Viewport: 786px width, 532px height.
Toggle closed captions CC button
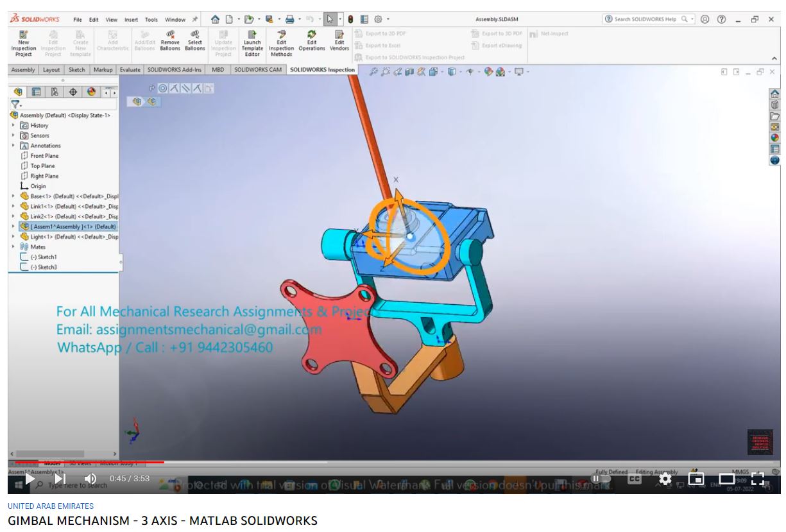coord(635,479)
